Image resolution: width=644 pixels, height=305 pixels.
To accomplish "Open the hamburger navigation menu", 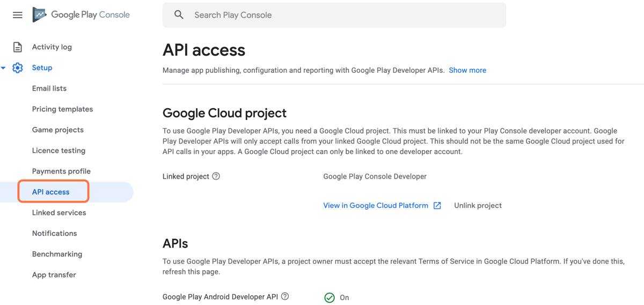I will pyautogui.click(x=18, y=15).
